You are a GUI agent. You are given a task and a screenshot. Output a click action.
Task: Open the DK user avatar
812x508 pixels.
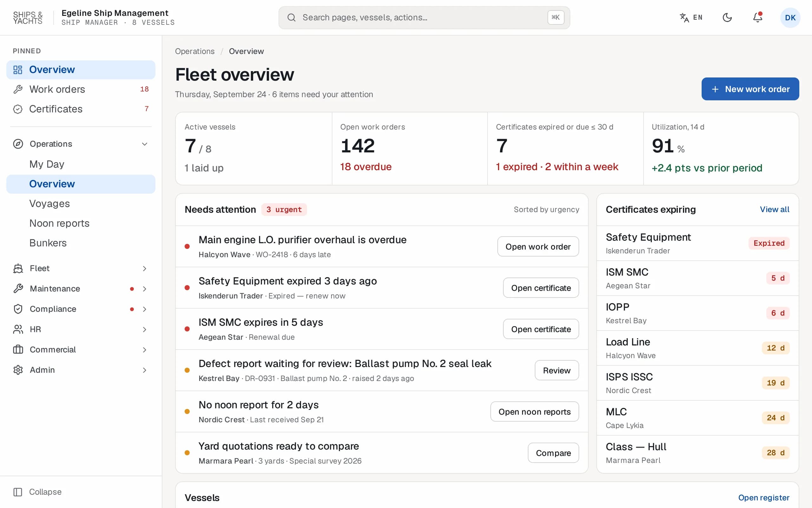click(790, 17)
